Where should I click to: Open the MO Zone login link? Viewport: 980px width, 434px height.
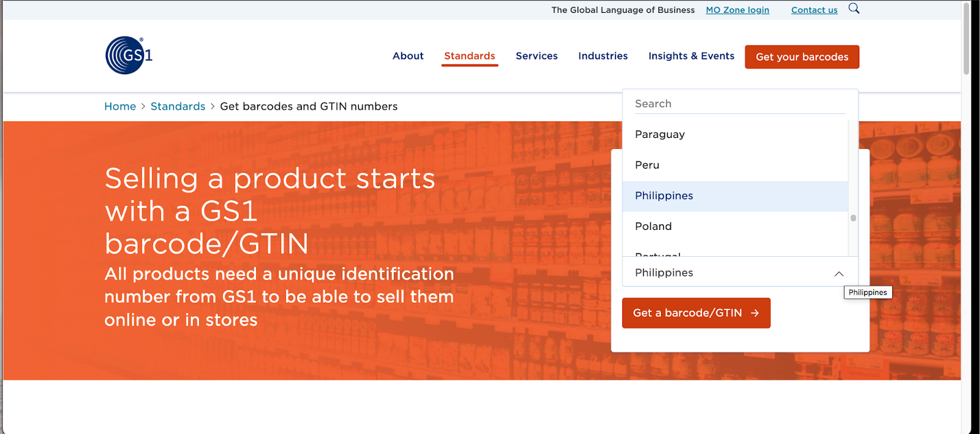tap(737, 10)
